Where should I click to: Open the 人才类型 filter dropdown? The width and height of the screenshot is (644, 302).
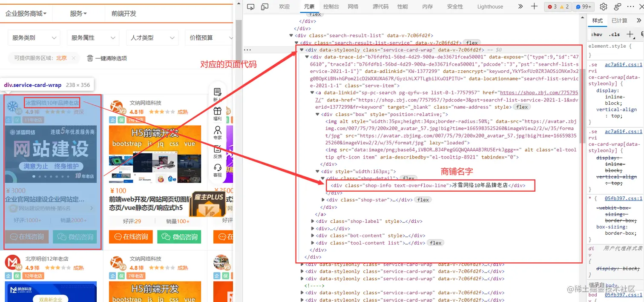(x=152, y=37)
